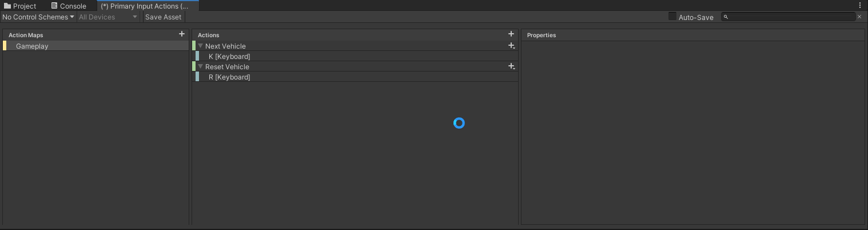Clear the search field with X icon
Image resolution: width=868 pixels, height=230 pixels.
859,17
